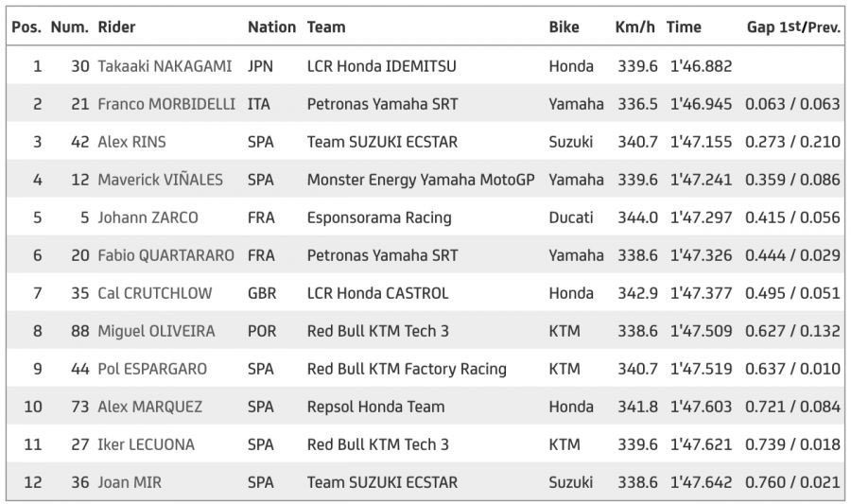Click Johann ZARCO in the list
The width and height of the screenshot is (851, 504).
coord(148,217)
